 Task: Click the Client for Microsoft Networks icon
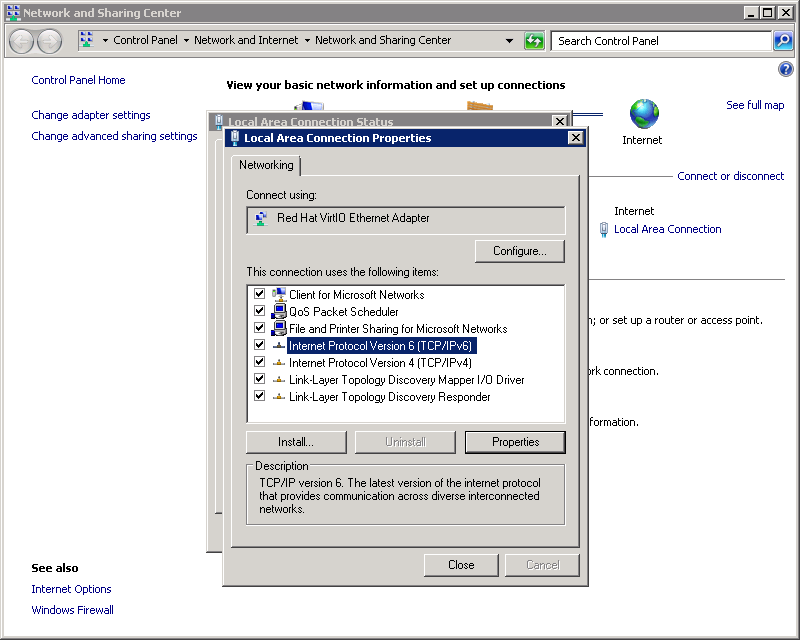(279, 295)
